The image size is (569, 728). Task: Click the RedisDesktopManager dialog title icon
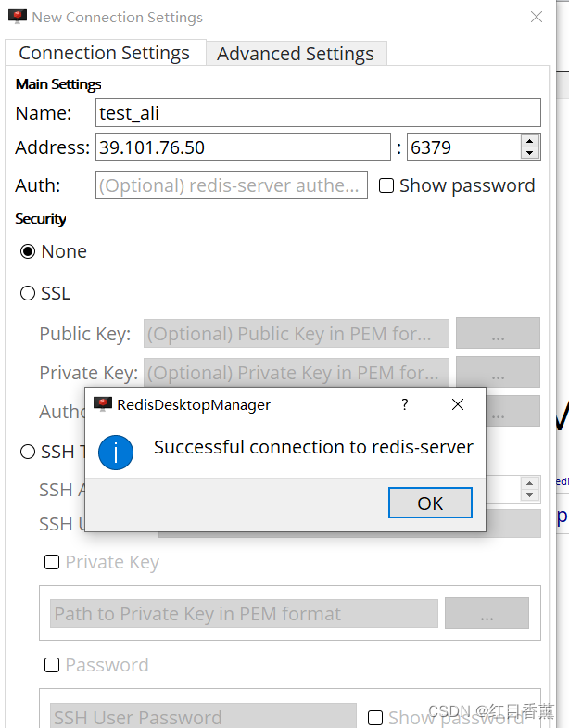pos(103,404)
